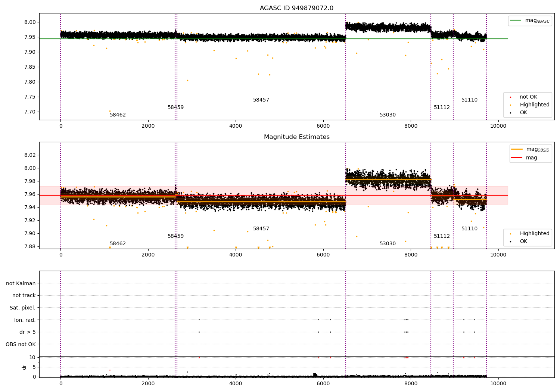560x392 pixels.
Task: Click the 'dr' axis label
Action: pyautogui.click(x=24, y=367)
